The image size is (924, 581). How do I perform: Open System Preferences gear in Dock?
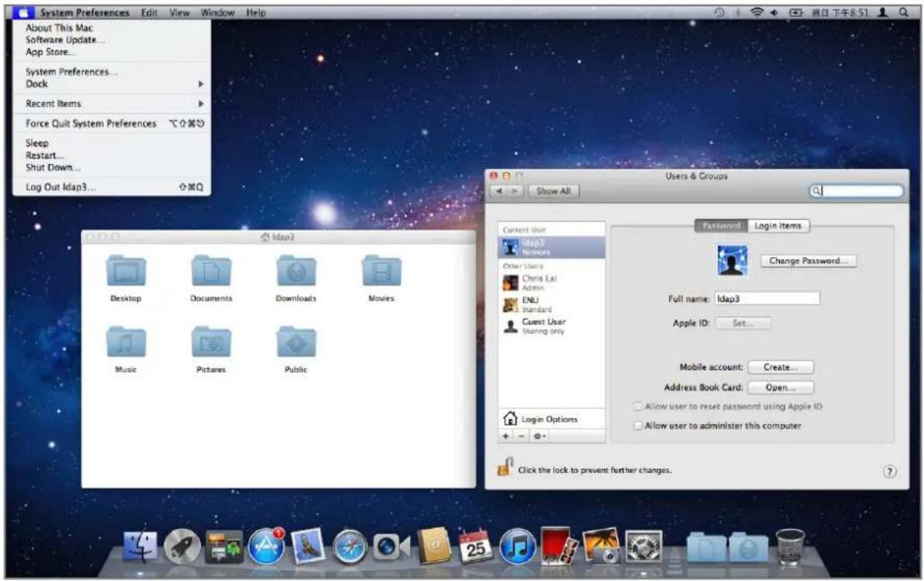[x=644, y=546]
